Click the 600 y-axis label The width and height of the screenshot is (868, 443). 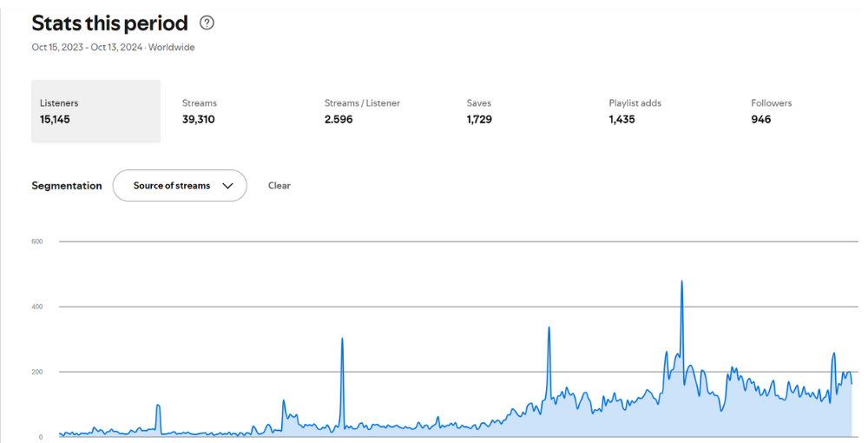(37, 241)
